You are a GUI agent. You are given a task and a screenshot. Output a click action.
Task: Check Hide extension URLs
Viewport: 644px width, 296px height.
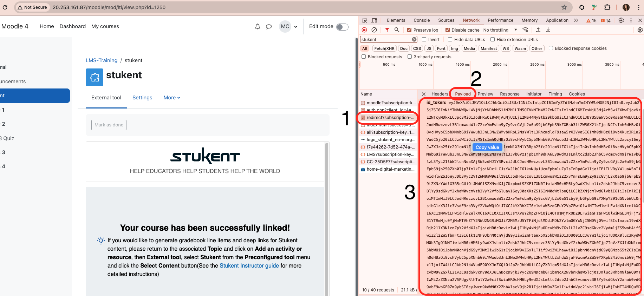pos(493,39)
